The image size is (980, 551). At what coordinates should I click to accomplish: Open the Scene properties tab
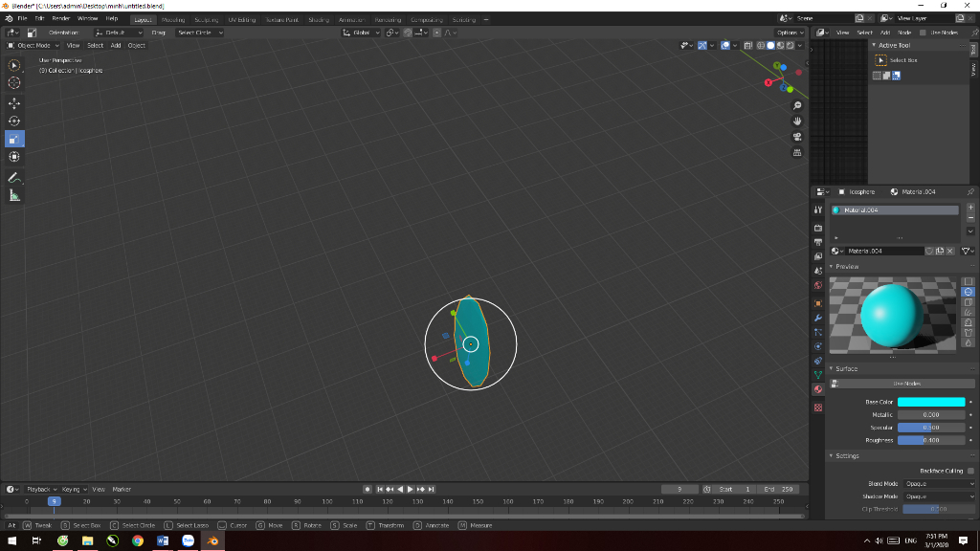coord(818,271)
